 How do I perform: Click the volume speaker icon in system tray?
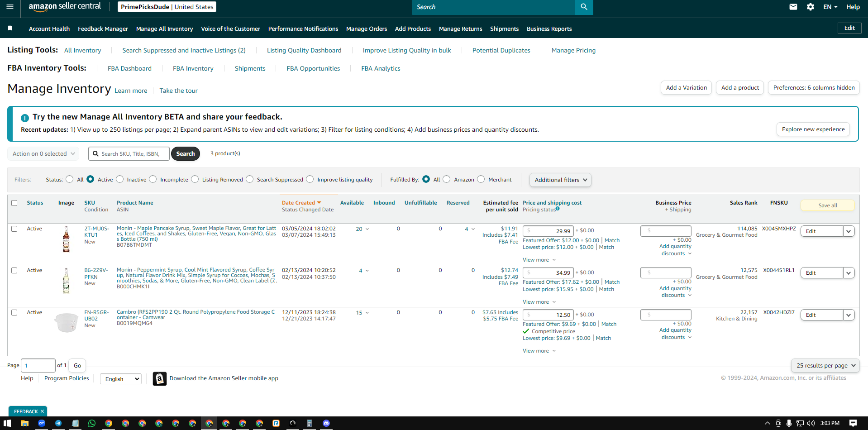point(811,423)
